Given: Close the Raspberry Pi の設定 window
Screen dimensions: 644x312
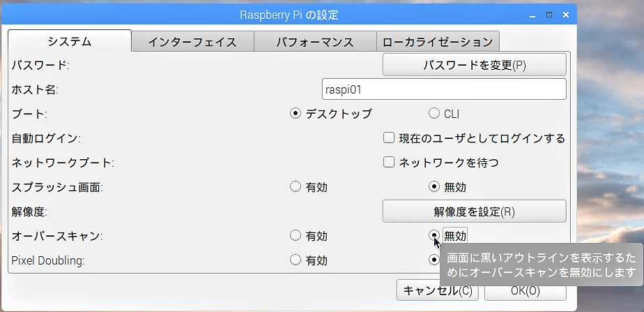Looking at the screenshot, I should (566, 15).
